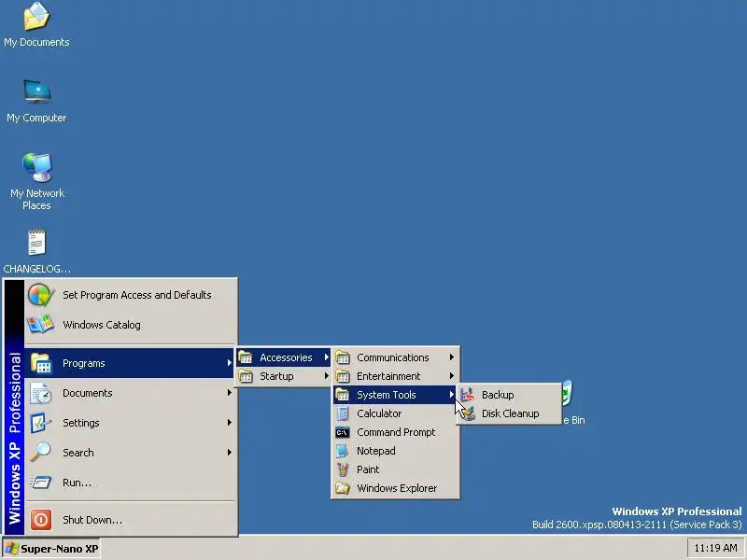The width and height of the screenshot is (747, 560).
Task: Click the 11:19 AM taskbar clock
Action: 715,549
